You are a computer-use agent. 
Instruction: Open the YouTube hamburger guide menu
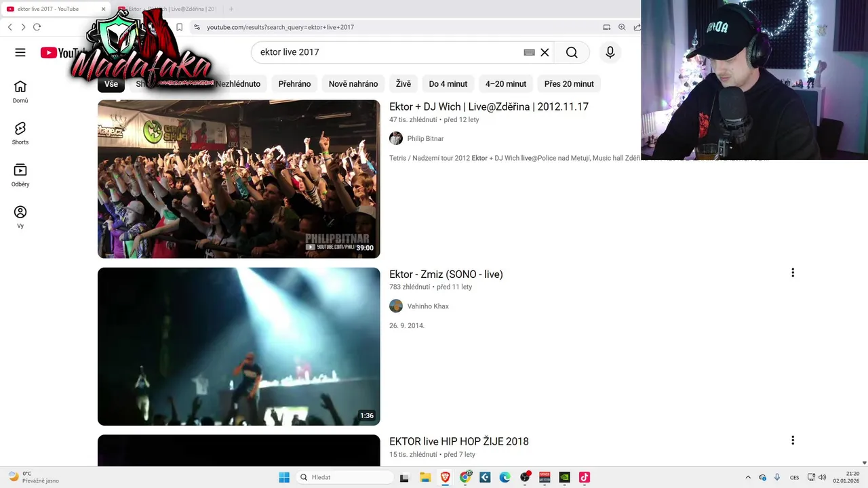pos(20,52)
